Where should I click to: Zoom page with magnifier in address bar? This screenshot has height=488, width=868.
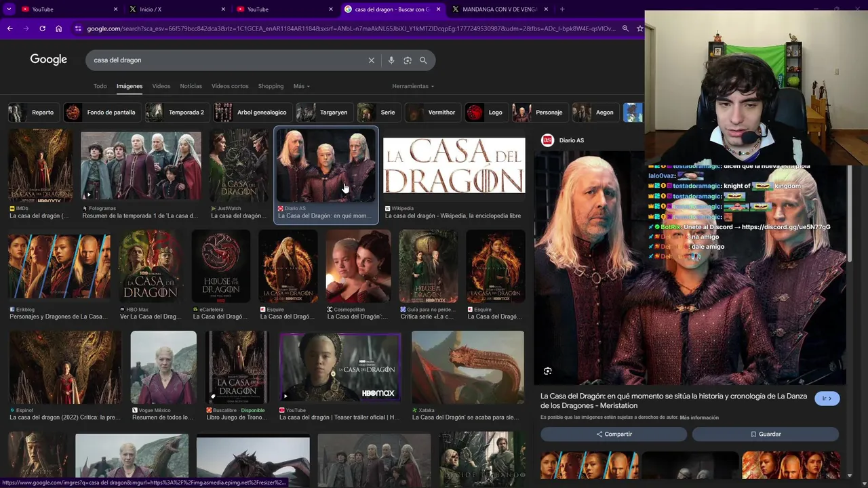point(625,28)
